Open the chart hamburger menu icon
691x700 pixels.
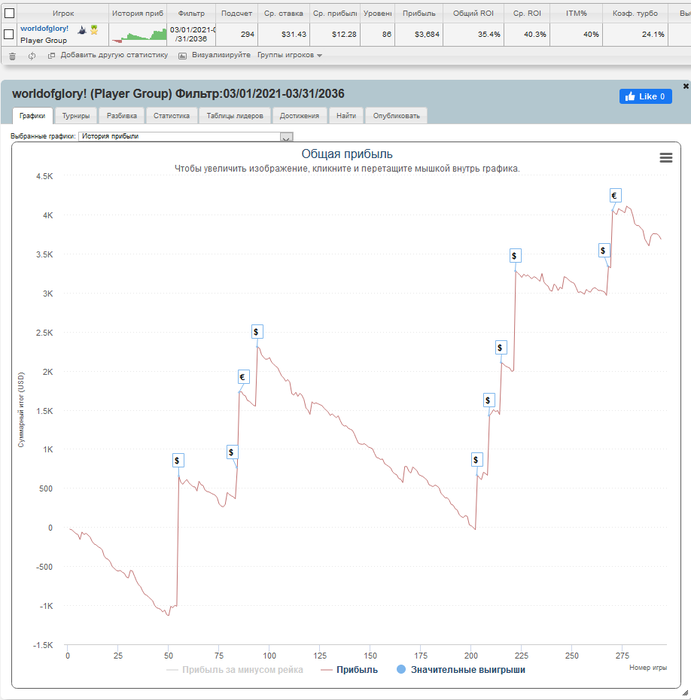coord(666,158)
